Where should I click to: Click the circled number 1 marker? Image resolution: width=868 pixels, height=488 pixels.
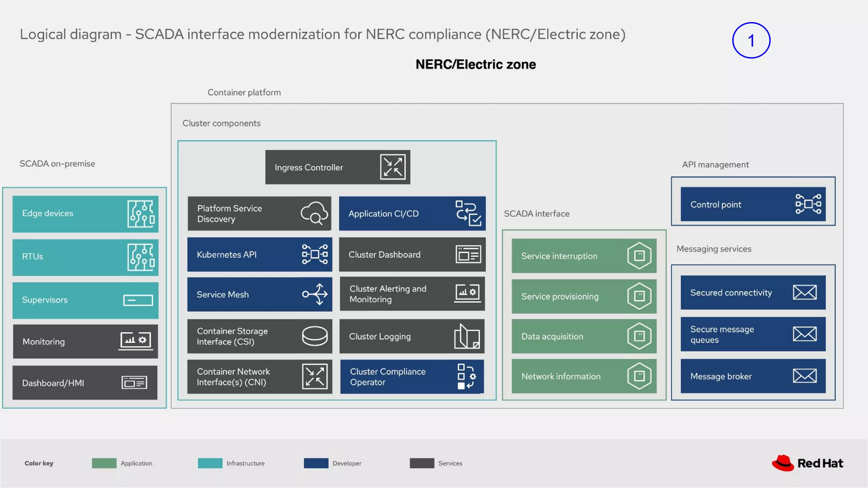751,41
